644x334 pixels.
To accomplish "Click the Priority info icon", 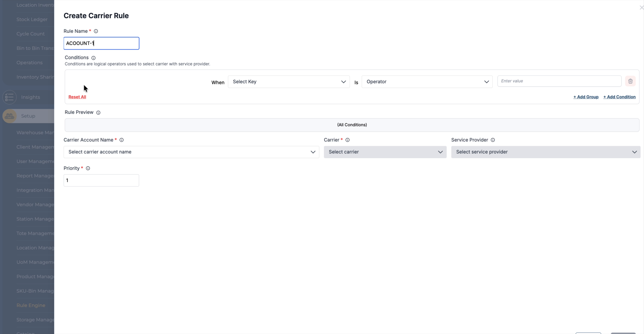I will [88, 168].
